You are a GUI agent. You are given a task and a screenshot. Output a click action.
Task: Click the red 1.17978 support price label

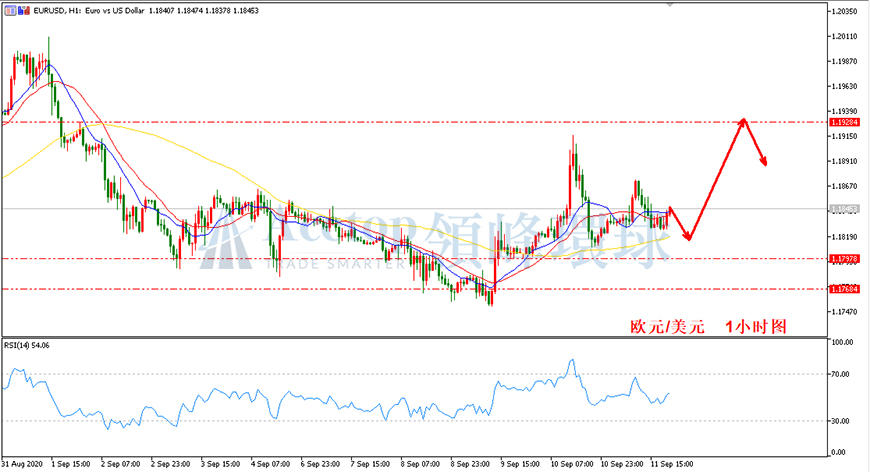(x=844, y=259)
